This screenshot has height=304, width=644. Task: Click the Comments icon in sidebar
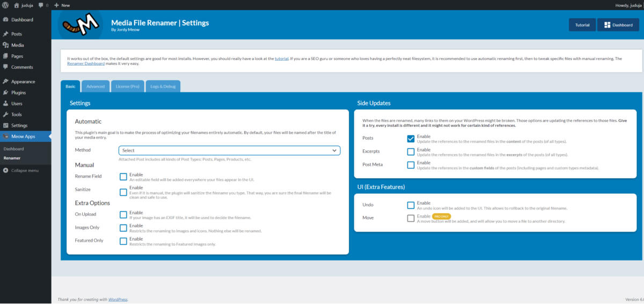(6, 67)
